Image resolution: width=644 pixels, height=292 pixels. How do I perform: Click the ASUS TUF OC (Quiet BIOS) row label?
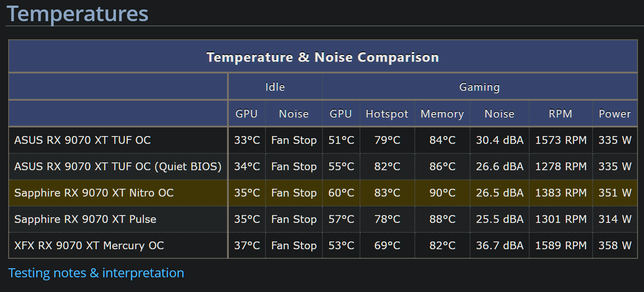point(118,166)
